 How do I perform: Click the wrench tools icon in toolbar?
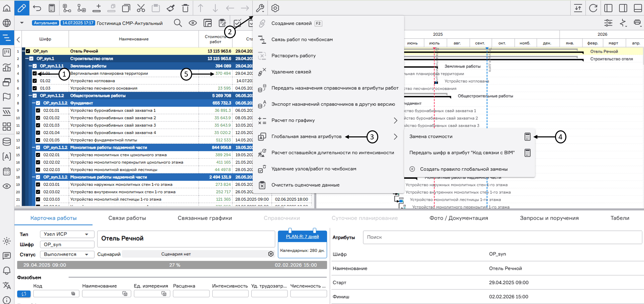point(260,8)
